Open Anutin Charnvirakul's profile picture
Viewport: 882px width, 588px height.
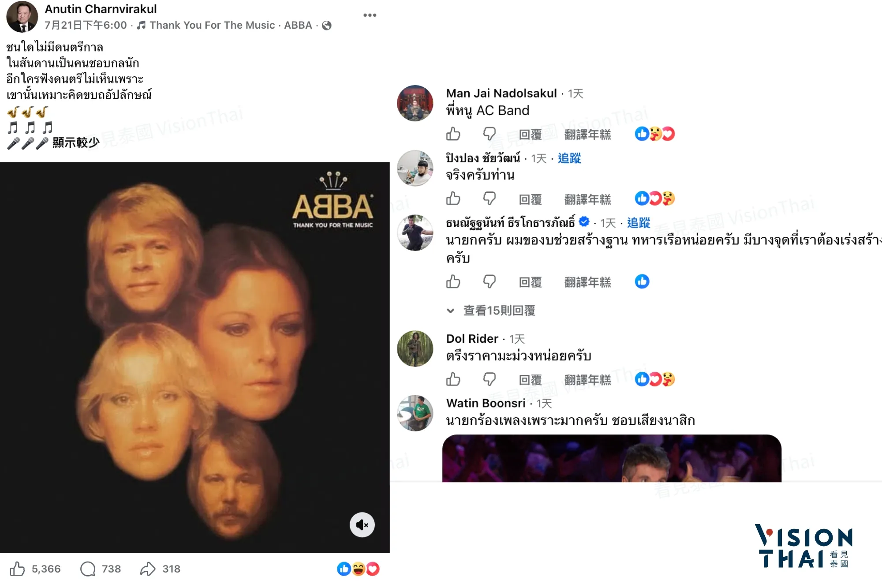point(22,17)
